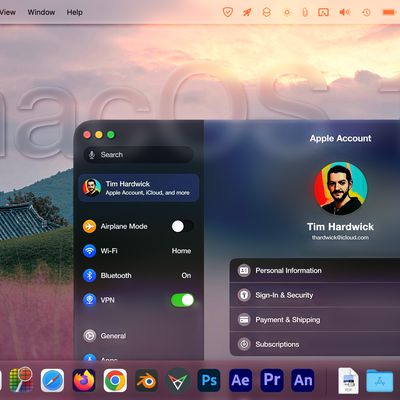Turn on Airplane Mode switch
Image resolution: width=400 pixels, height=400 pixels.
pos(182,226)
